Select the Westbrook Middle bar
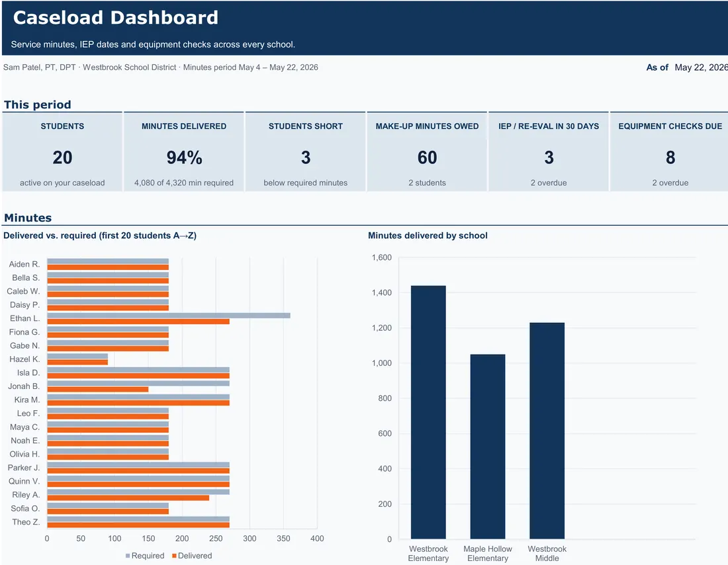Image resolution: width=728 pixels, height=565 pixels. pyautogui.click(x=547, y=431)
